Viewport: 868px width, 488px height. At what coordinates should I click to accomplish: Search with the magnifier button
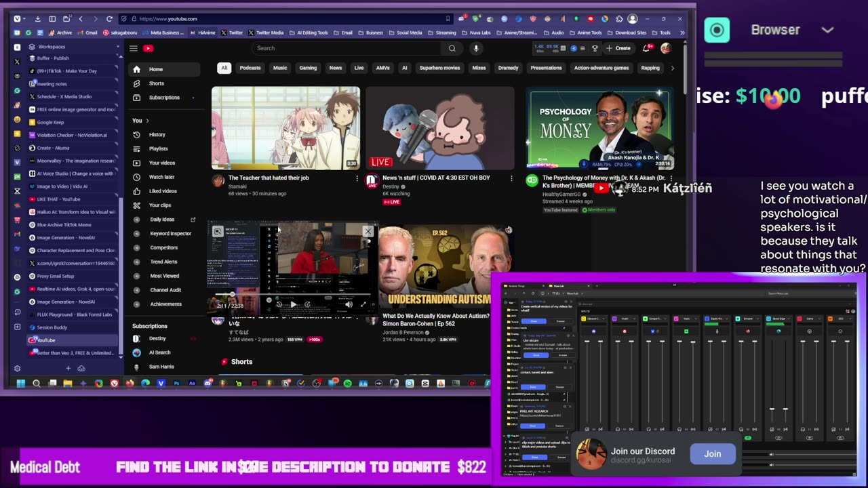(452, 48)
